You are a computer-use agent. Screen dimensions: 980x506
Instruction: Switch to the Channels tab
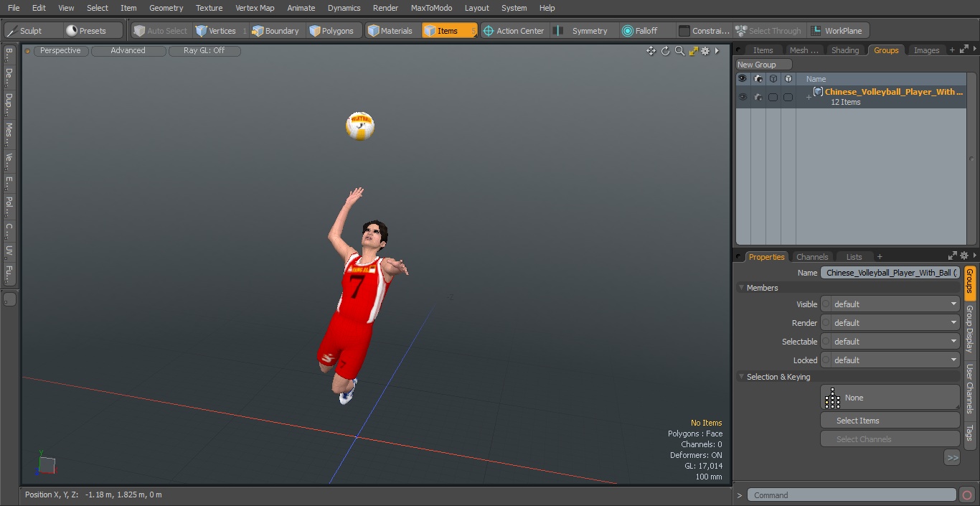pos(812,257)
